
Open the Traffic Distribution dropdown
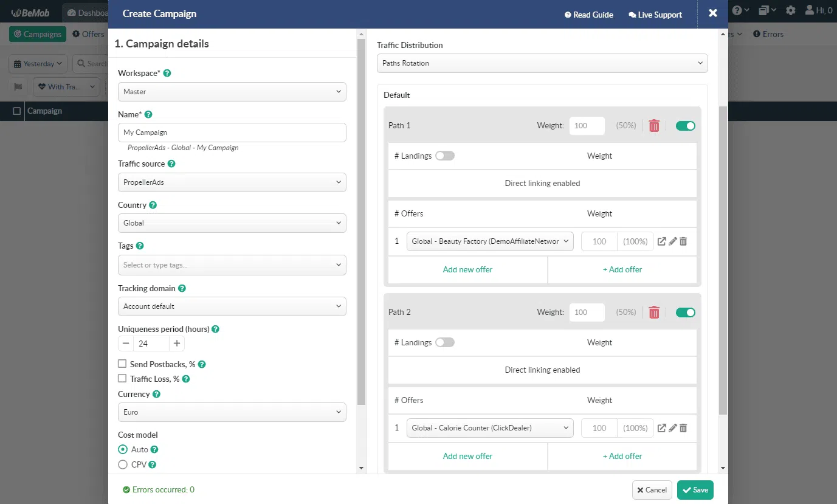542,63
